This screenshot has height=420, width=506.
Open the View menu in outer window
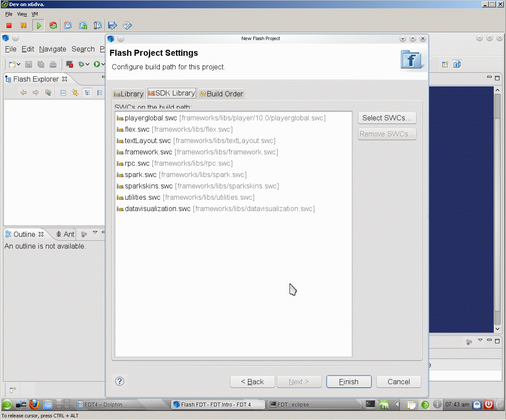(x=22, y=14)
